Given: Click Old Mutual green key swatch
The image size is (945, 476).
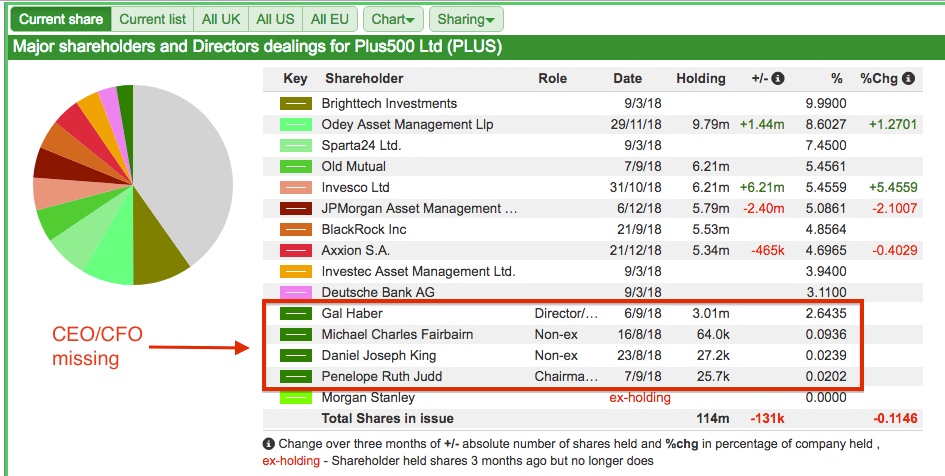Looking at the screenshot, I should tap(295, 167).
